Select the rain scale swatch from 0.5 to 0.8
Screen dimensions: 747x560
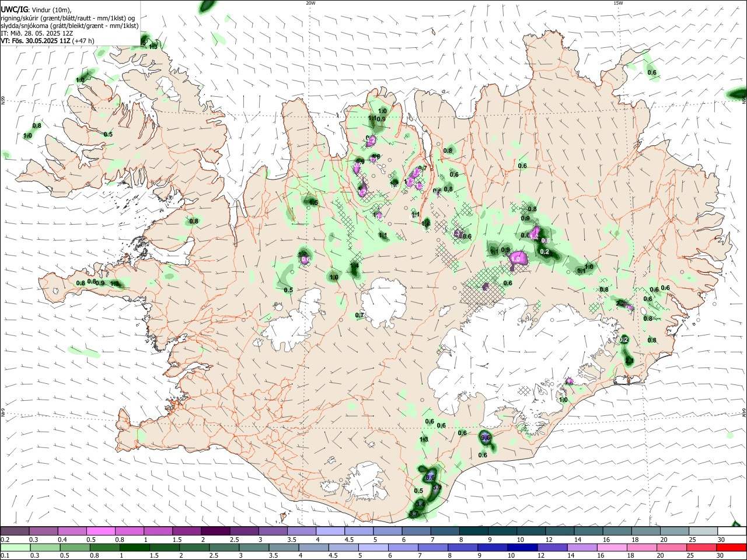tap(75, 548)
